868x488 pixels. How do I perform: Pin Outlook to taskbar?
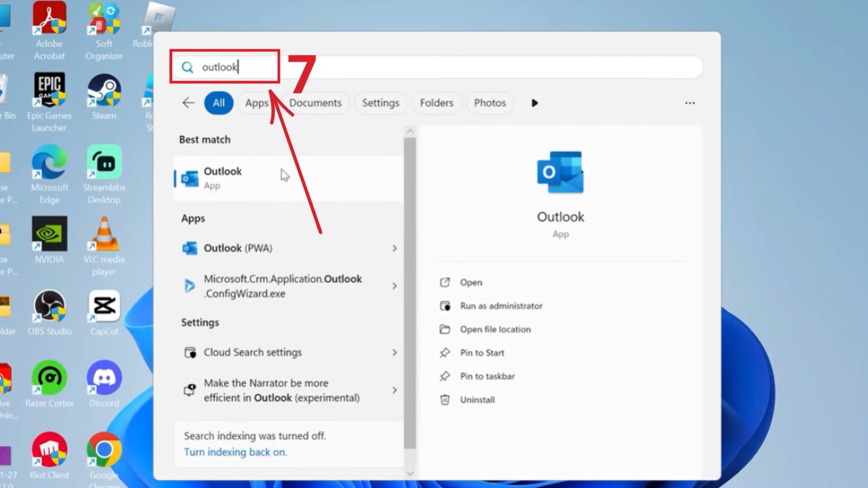click(488, 376)
